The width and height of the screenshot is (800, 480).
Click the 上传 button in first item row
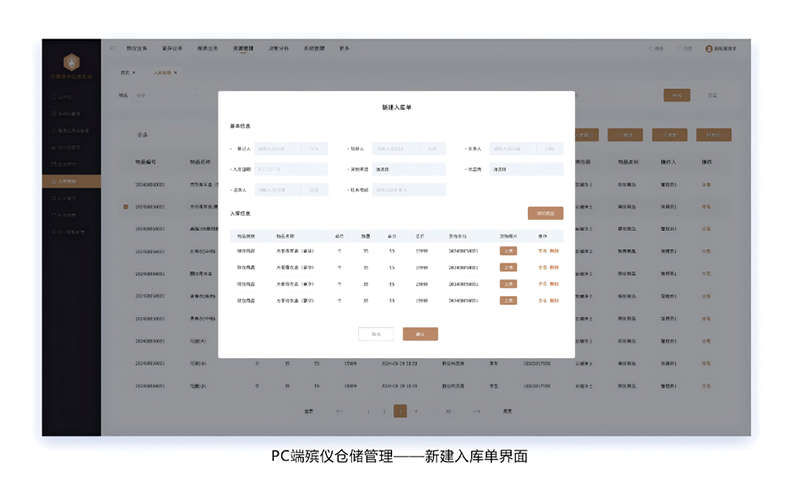[508, 251]
